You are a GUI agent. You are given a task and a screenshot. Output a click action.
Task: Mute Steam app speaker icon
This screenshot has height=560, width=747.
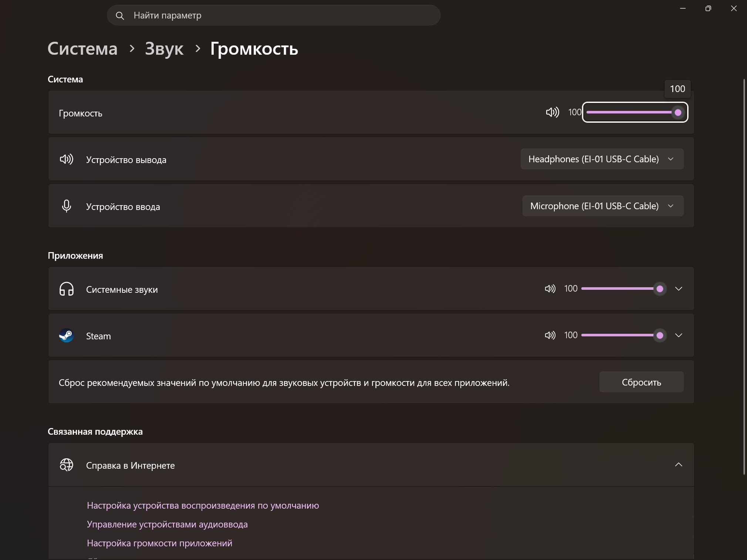(x=550, y=335)
